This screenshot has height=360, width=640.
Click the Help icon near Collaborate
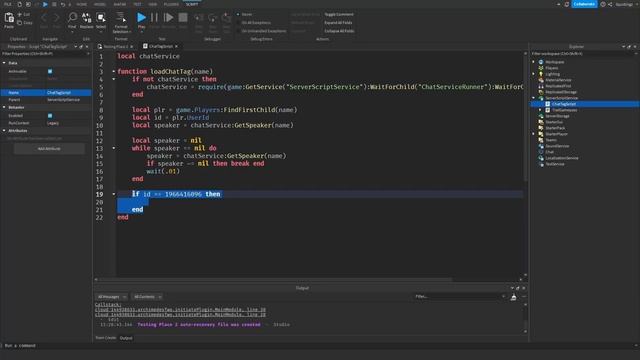[603, 4]
